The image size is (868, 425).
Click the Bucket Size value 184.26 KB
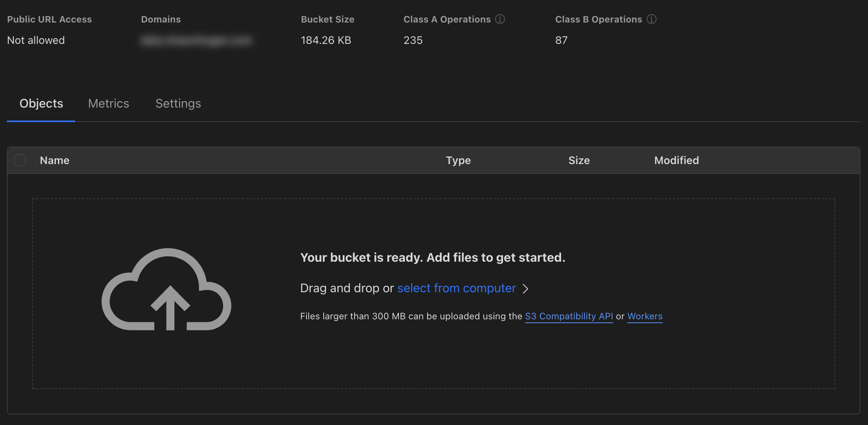[326, 40]
